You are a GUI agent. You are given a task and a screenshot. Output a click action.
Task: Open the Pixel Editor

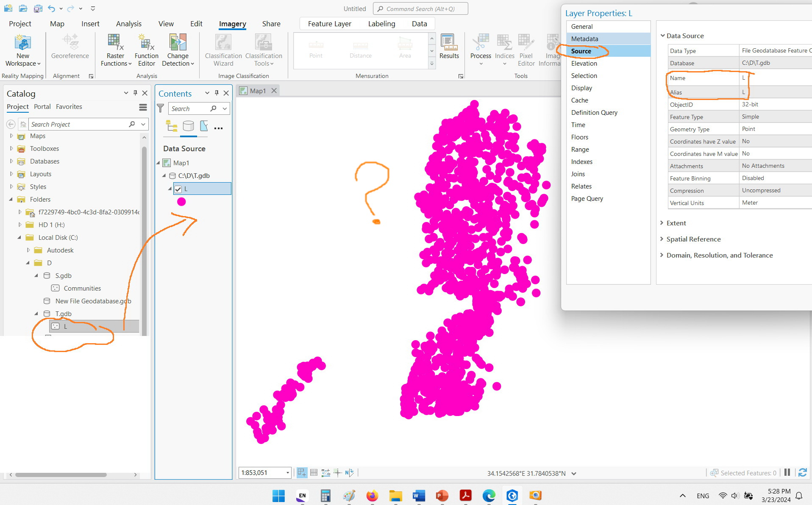526,50
